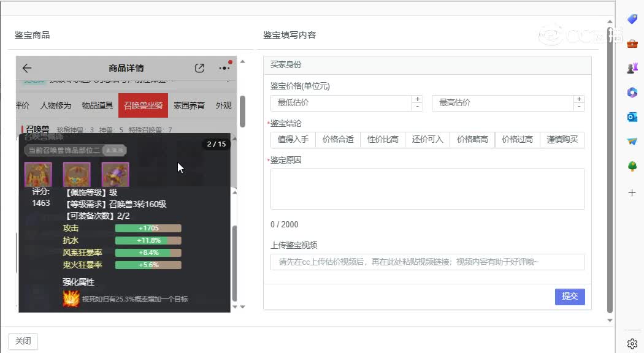
Task: Select the 谨慎购买 conclusion option
Action: [562, 140]
